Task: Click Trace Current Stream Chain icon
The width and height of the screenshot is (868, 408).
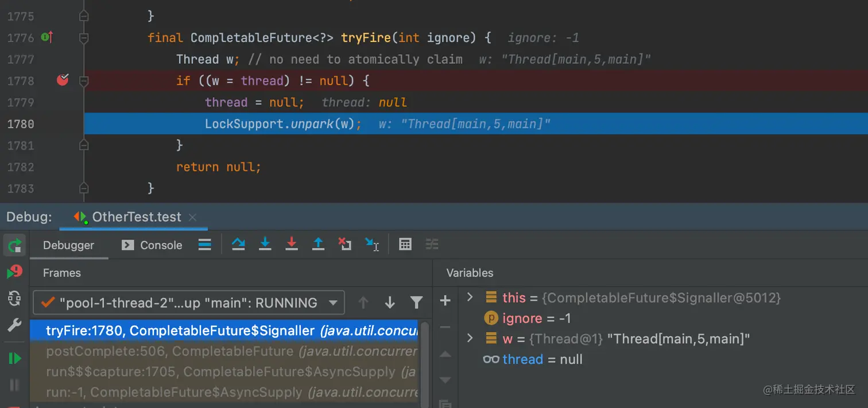Action: pos(432,245)
